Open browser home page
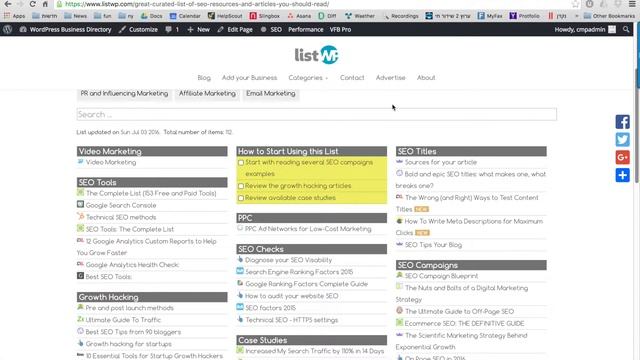640x360 pixels. pos(45,4)
